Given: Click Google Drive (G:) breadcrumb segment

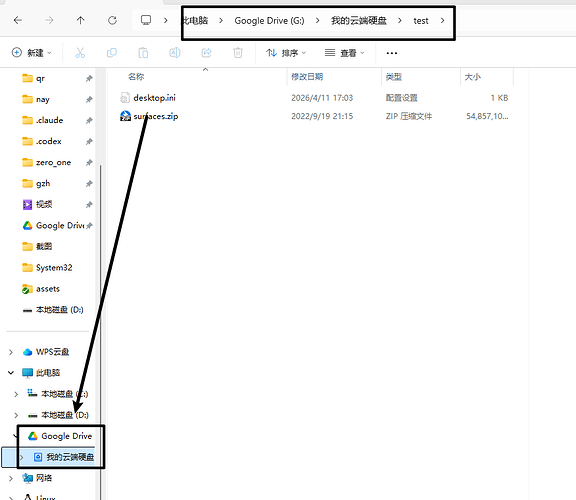Looking at the screenshot, I should [x=269, y=21].
